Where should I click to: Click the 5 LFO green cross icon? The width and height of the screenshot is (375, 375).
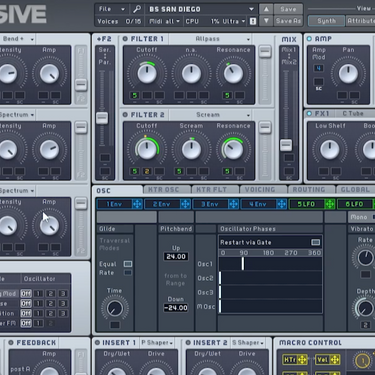[x=330, y=204]
